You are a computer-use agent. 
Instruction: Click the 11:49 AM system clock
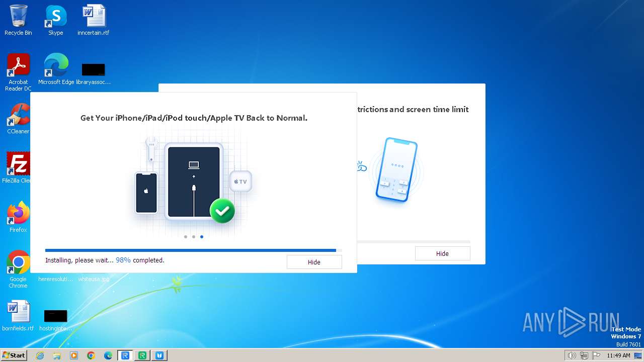pyautogui.click(x=618, y=355)
